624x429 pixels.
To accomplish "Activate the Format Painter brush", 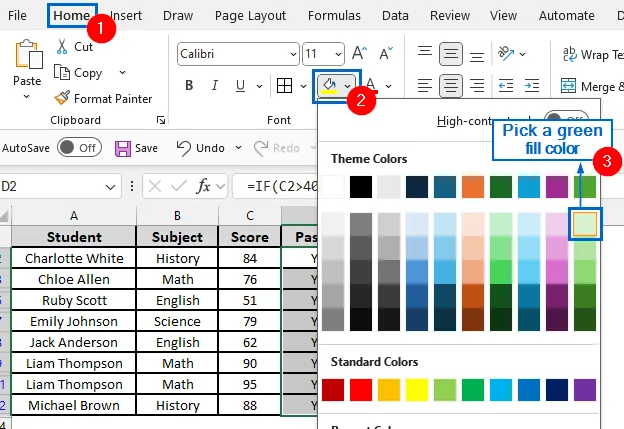I will pyautogui.click(x=62, y=98).
